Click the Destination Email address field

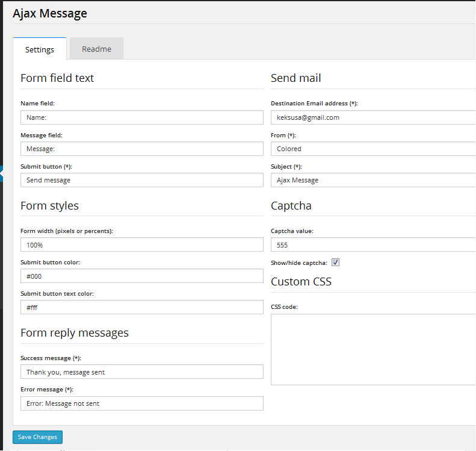pos(373,117)
